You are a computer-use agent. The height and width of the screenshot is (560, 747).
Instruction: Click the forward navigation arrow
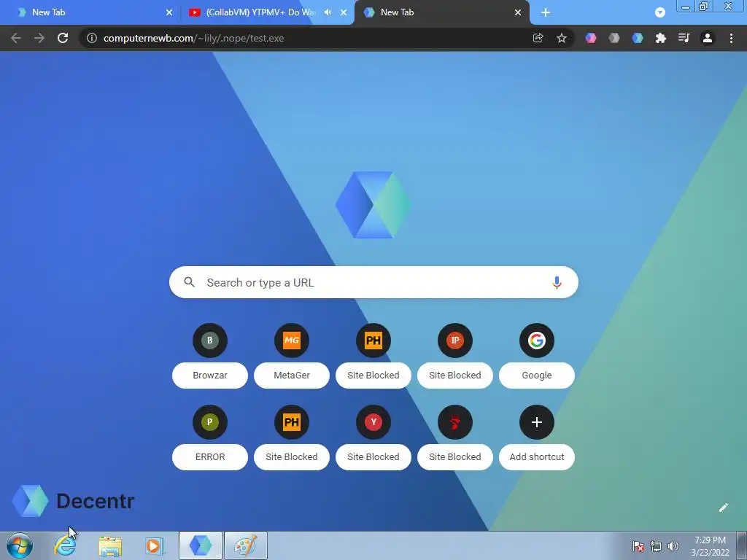(39, 38)
